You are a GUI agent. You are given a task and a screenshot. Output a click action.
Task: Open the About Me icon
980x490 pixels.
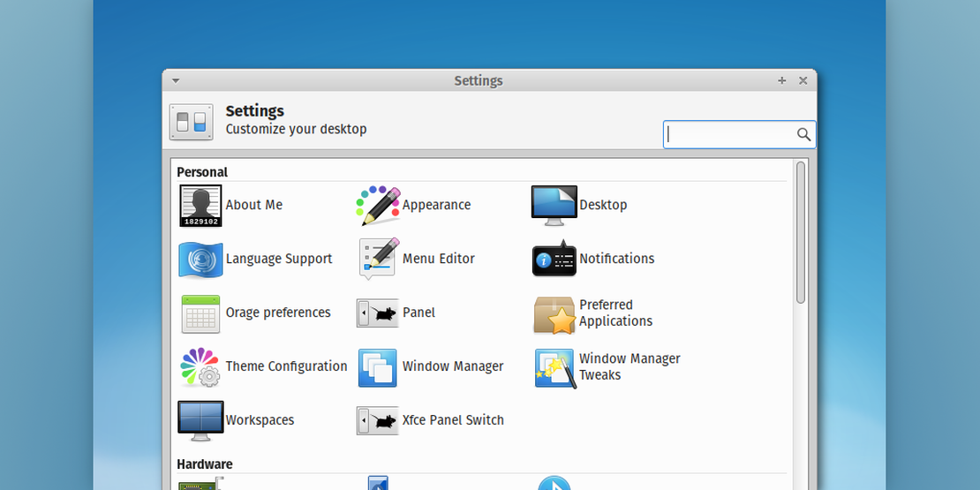tap(200, 205)
